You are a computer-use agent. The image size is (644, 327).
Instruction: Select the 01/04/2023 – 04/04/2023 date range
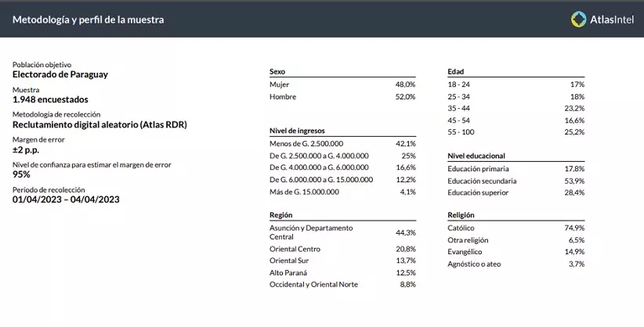(66, 199)
